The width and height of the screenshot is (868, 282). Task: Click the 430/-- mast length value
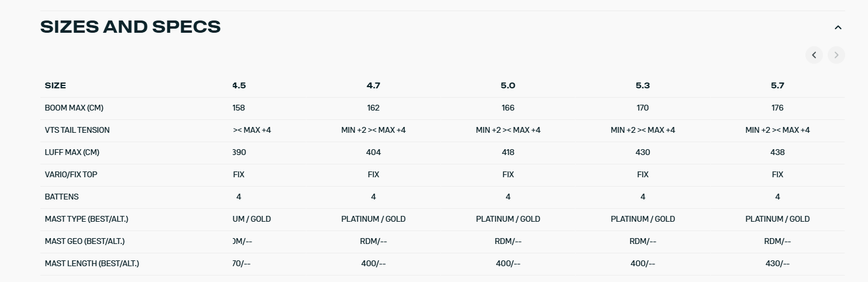tap(777, 263)
